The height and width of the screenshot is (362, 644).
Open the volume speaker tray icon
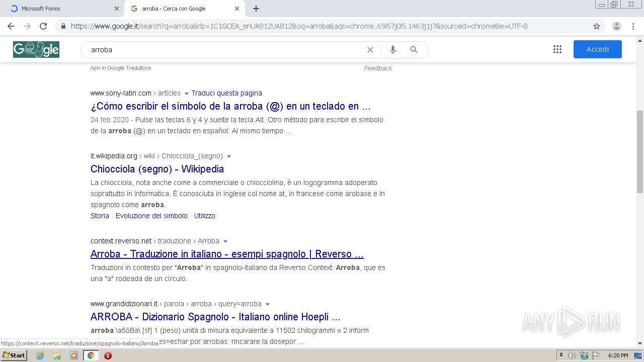(x=572, y=355)
